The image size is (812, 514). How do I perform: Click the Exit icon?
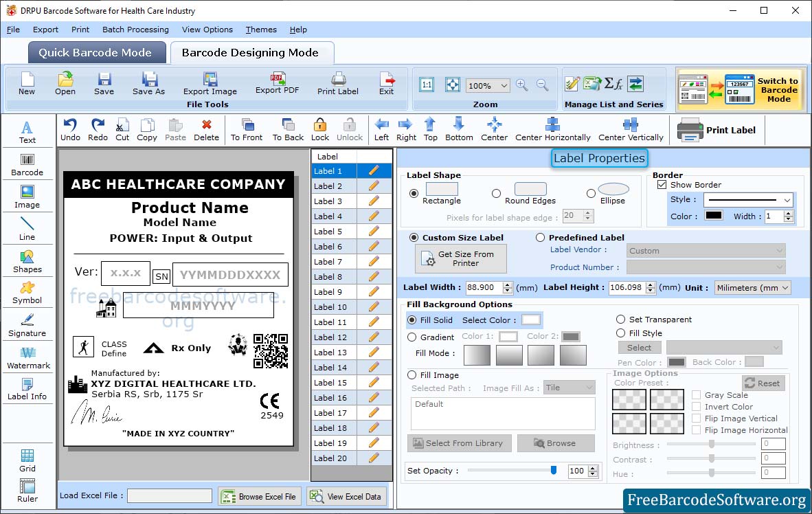(x=386, y=84)
